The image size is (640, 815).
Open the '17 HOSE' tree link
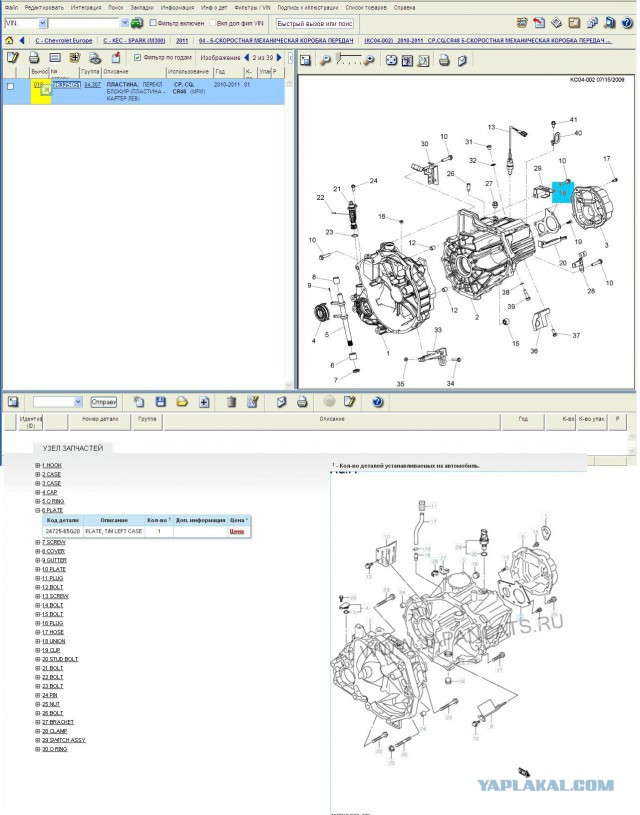pos(53,632)
